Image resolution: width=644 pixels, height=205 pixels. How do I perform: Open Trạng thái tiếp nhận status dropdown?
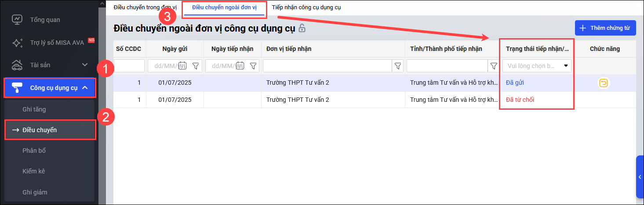(x=565, y=66)
